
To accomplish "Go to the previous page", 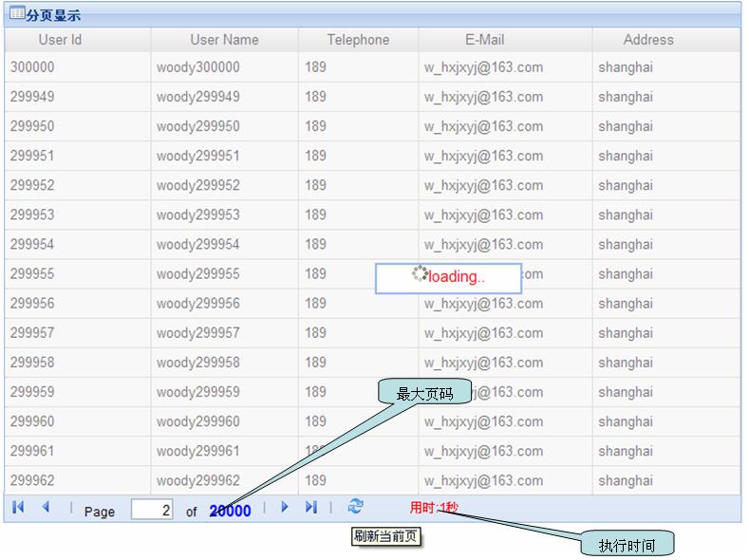I will pyautogui.click(x=46, y=508).
